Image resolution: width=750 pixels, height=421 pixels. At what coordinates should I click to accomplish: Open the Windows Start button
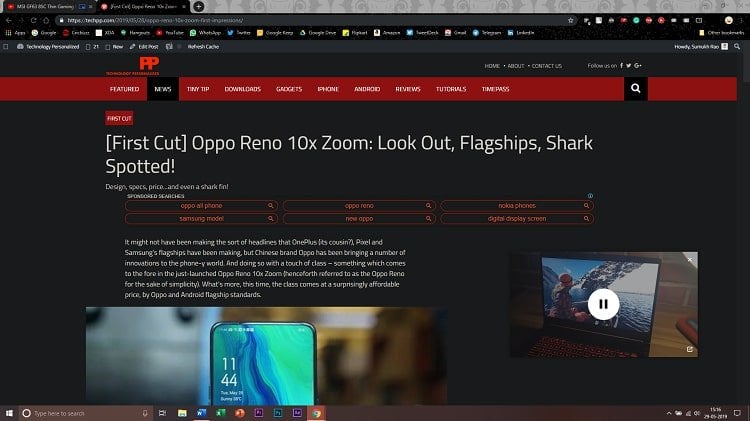click(9, 413)
